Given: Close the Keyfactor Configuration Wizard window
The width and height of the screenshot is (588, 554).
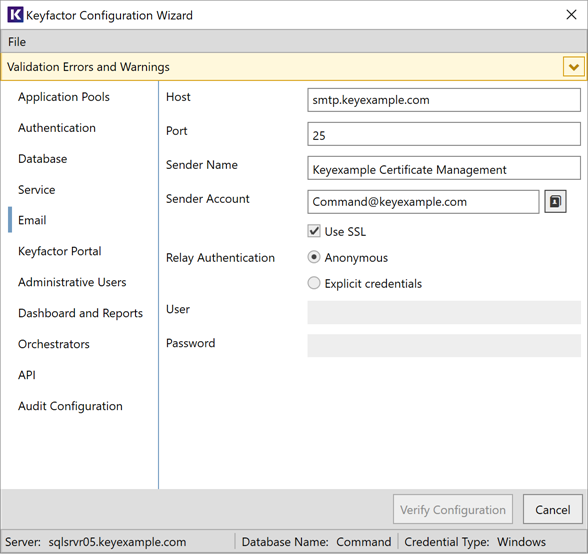Looking at the screenshot, I should (571, 15).
